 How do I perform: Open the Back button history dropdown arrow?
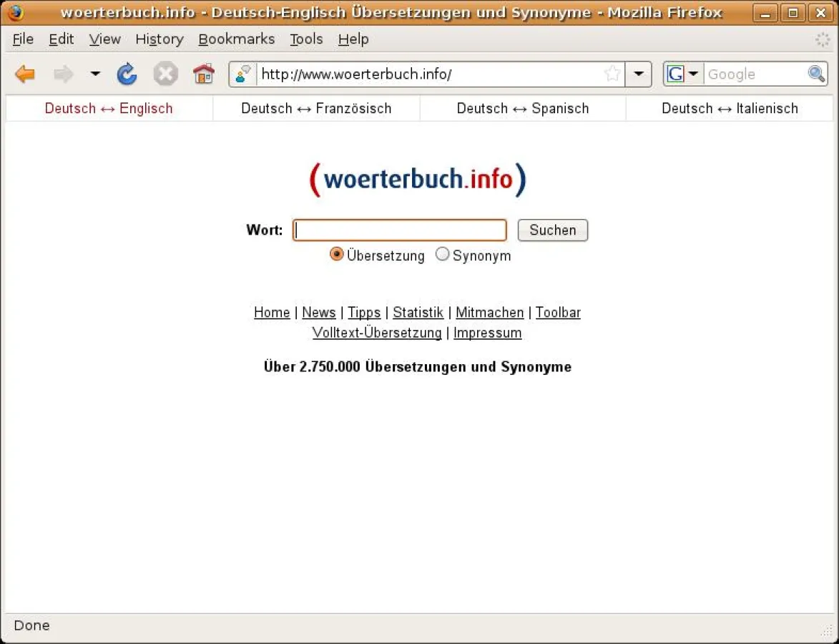point(95,74)
